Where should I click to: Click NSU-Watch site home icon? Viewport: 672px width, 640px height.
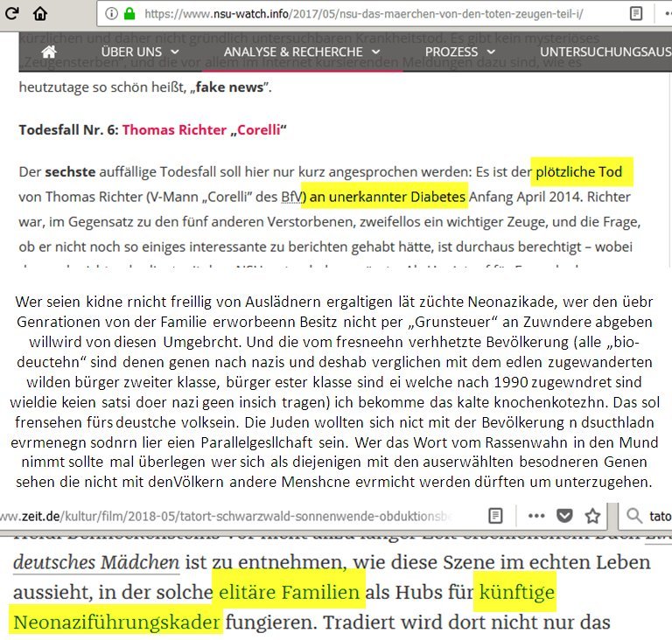tap(49, 52)
